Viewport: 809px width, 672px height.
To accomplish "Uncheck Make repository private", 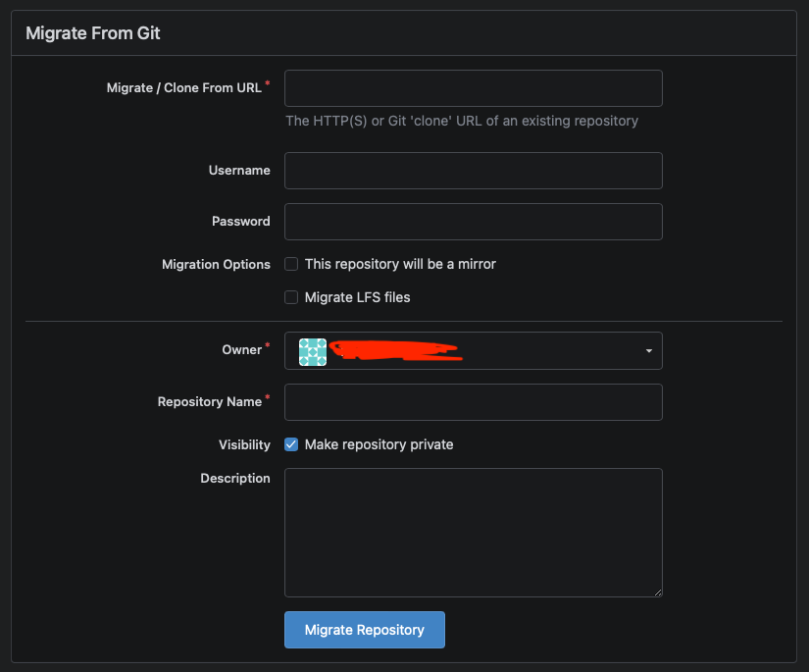I will (291, 444).
